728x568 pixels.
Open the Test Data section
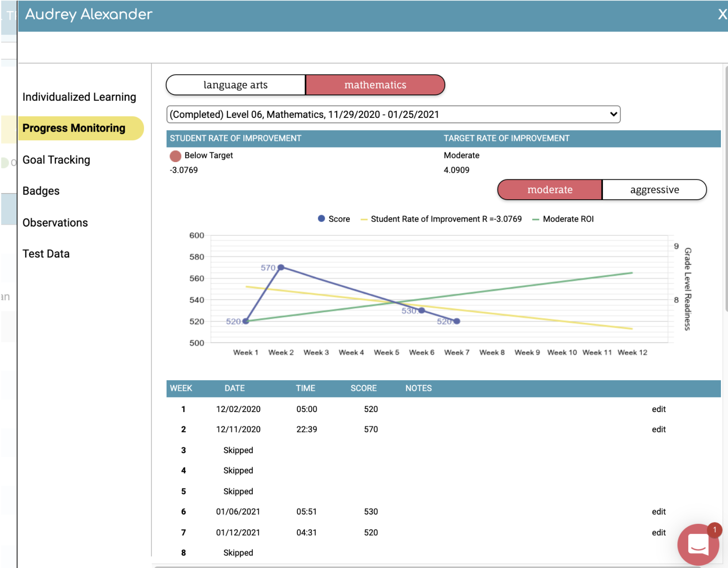pos(46,254)
